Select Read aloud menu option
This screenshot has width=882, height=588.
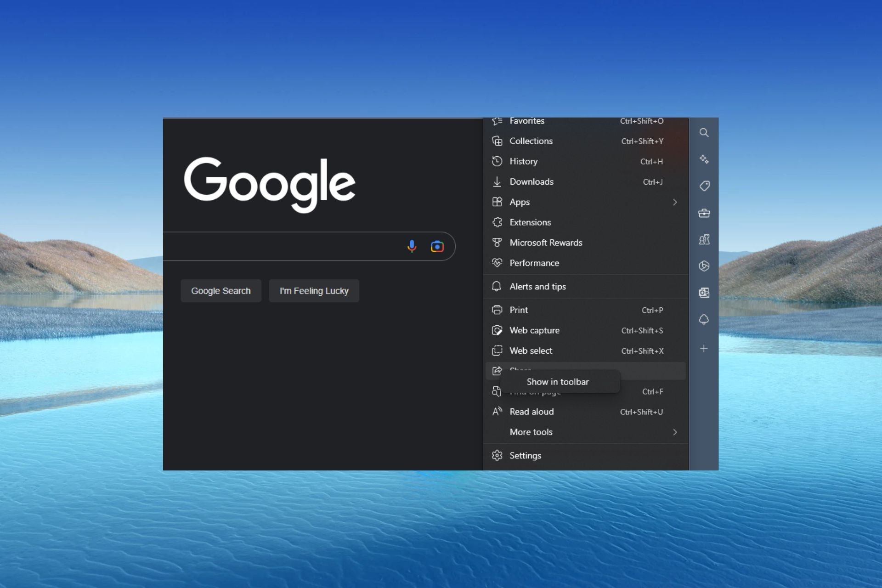click(531, 412)
